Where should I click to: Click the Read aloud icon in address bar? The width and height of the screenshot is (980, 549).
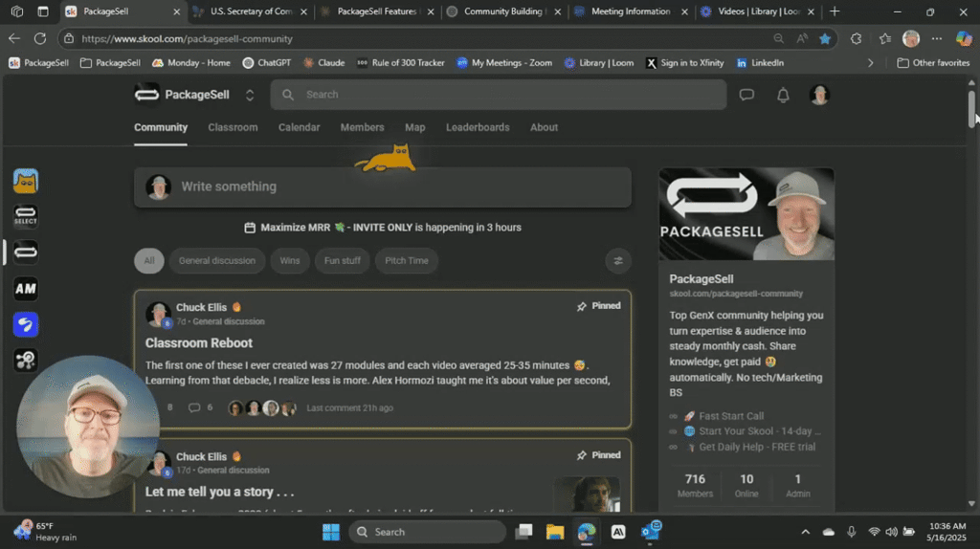[802, 38]
